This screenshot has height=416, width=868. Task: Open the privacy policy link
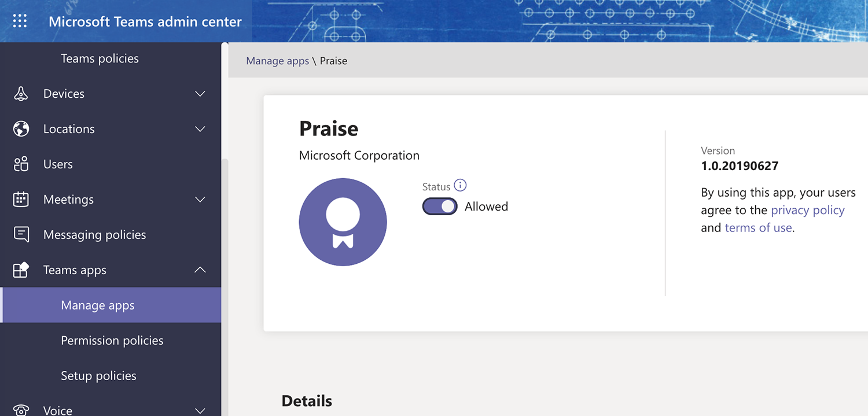coord(807,210)
